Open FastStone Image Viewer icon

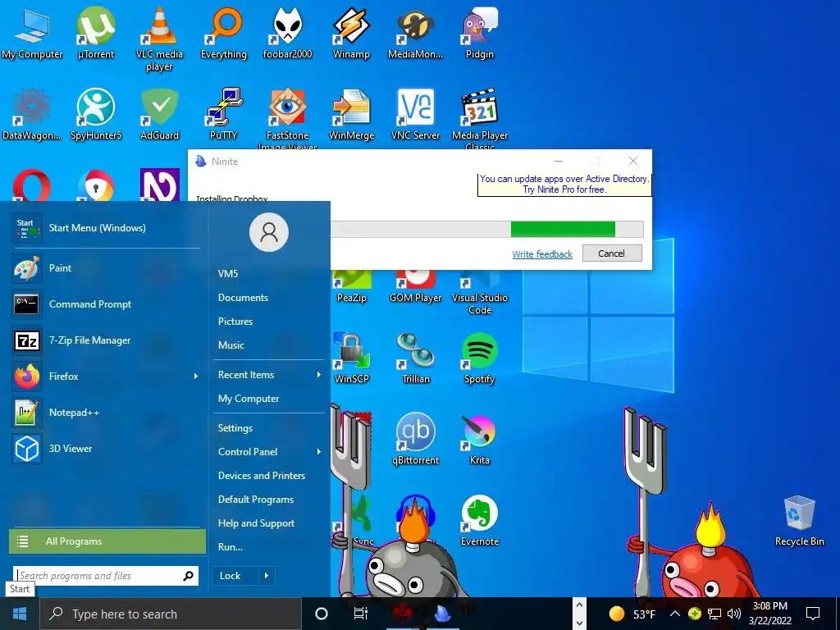(x=288, y=118)
